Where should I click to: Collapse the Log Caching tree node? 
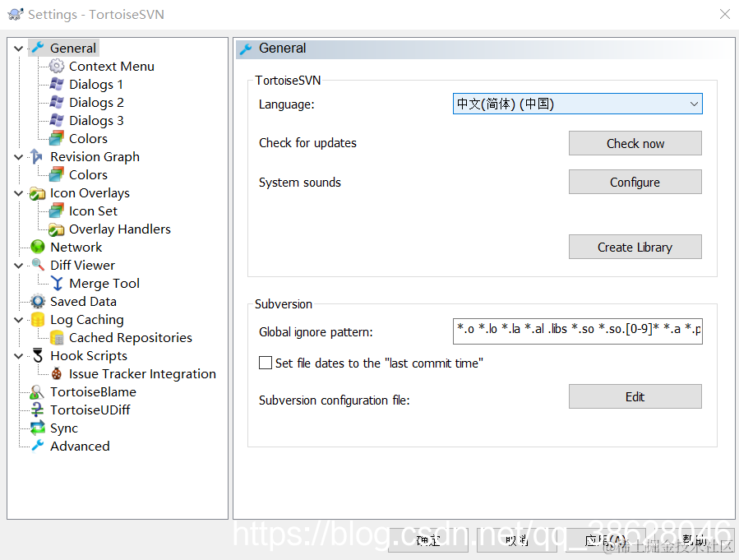tap(18, 320)
